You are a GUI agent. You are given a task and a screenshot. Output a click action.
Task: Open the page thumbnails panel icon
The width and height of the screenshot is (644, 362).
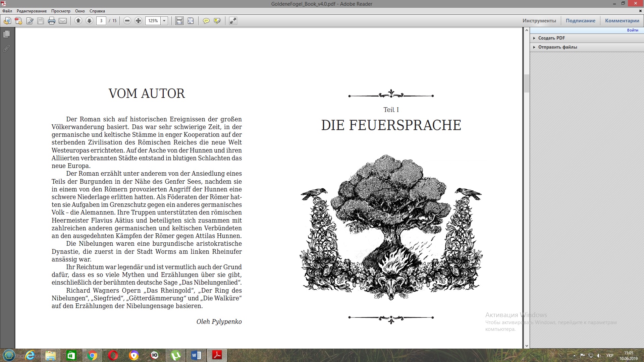pos(6,34)
